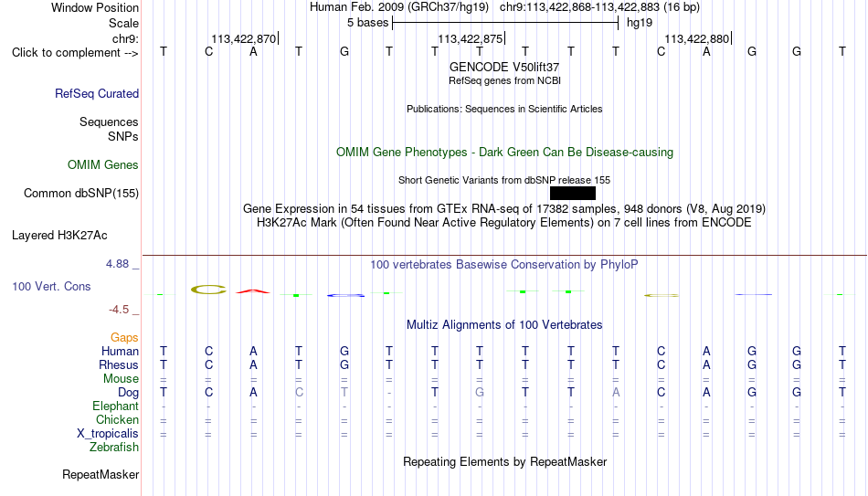
Task: Click the Scale track label
Action: 123,23
